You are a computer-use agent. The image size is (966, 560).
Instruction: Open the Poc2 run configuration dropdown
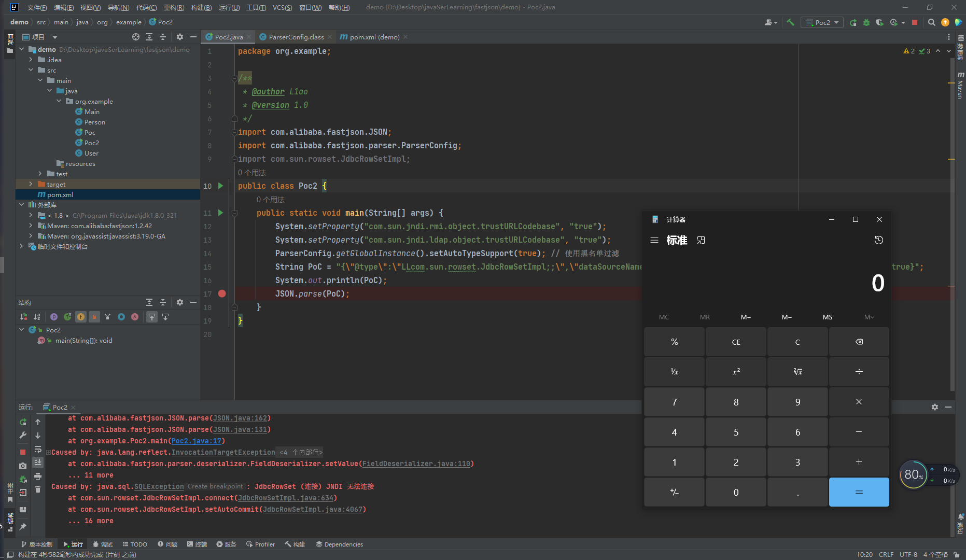pyautogui.click(x=822, y=22)
